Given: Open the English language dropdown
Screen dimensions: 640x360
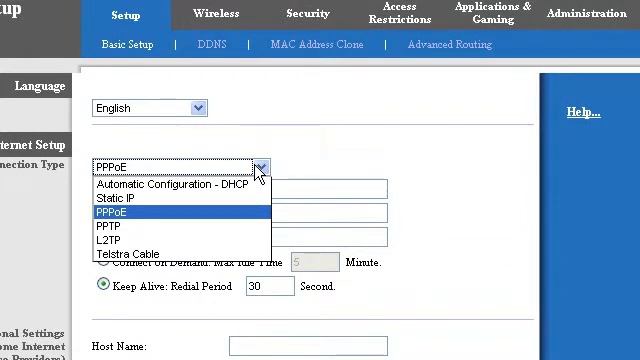Looking at the screenshot, I should (150, 108).
